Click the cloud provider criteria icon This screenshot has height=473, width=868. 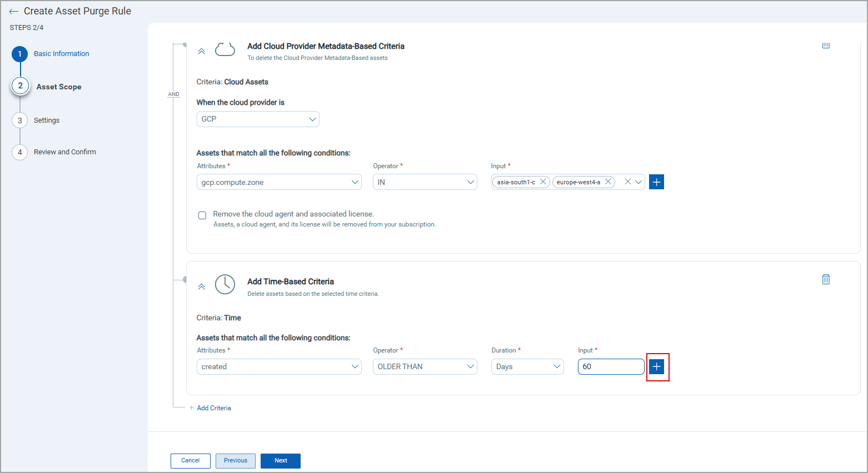[225, 49]
